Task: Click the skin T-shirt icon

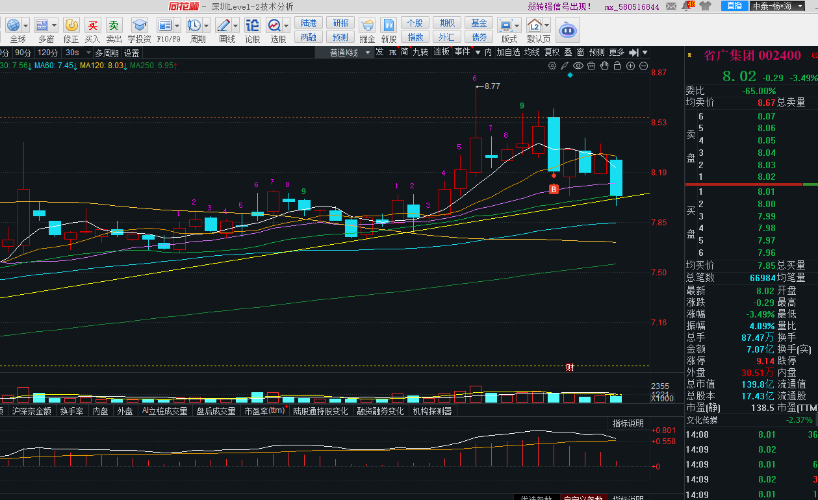Action: click(705, 6)
